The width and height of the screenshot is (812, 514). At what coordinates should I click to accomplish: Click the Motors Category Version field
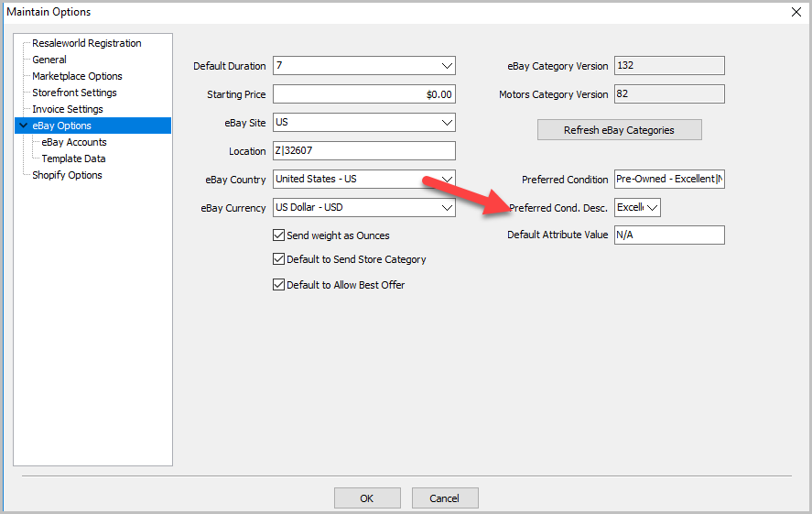(x=669, y=93)
